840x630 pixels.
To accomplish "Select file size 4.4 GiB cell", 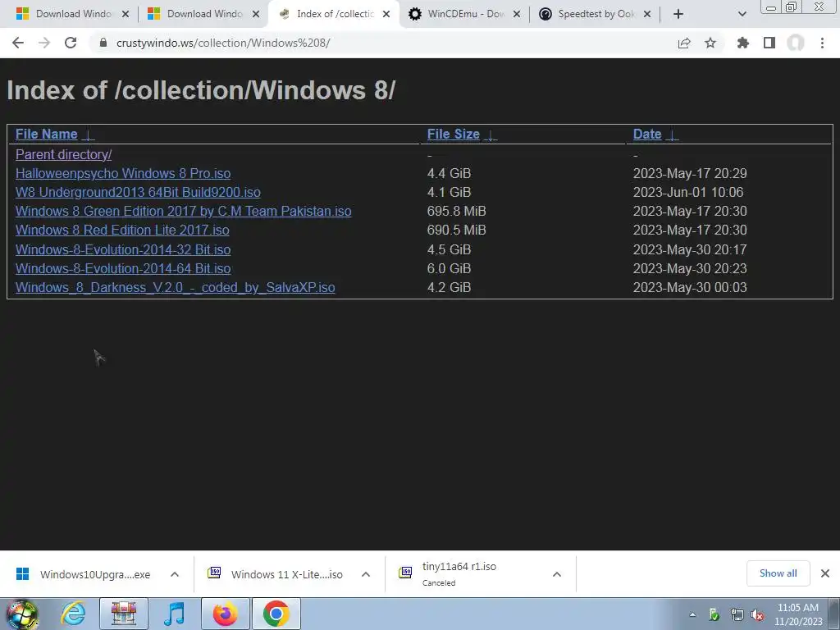I will pos(449,174).
